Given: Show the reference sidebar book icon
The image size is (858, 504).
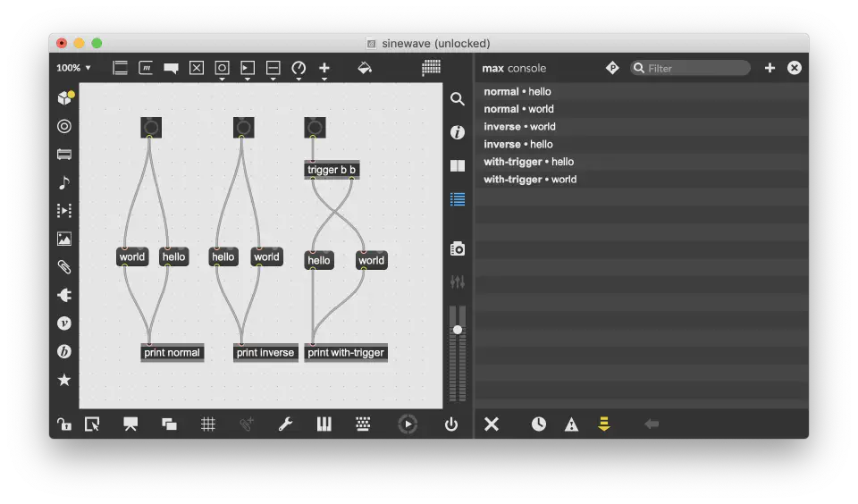Looking at the screenshot, I should (458, 166).
